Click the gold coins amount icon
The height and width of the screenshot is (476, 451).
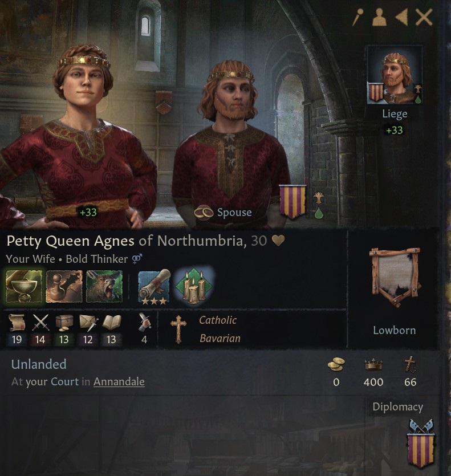tap(336, 364)
